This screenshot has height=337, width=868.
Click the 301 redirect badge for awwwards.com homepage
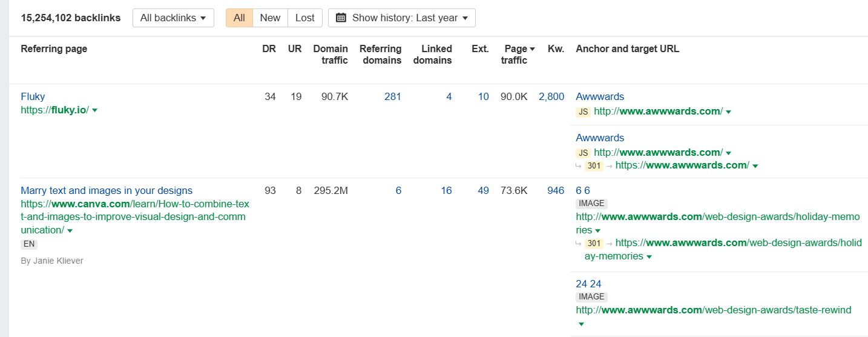pyautogui.click(x=594, y=165)
